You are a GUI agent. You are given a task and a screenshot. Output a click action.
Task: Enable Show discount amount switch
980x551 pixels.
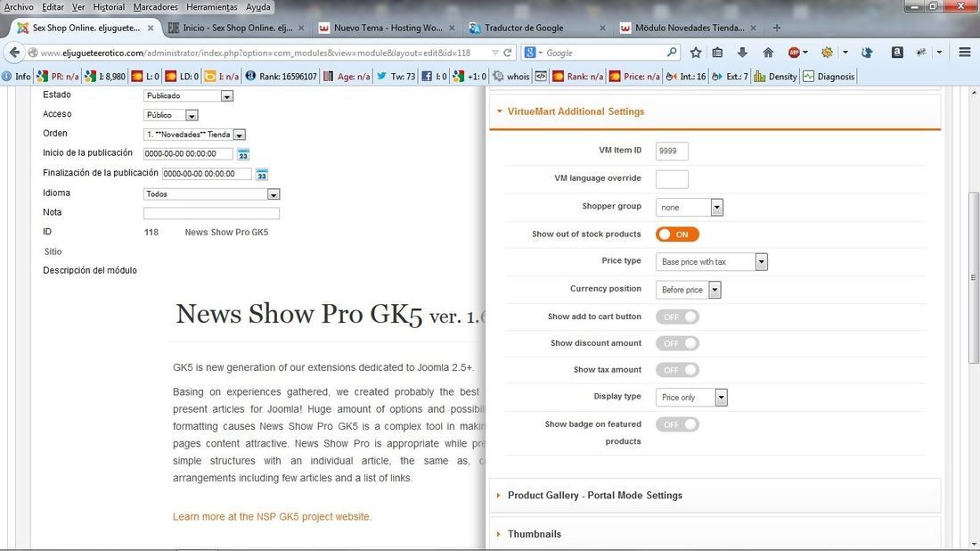(677, 343)
